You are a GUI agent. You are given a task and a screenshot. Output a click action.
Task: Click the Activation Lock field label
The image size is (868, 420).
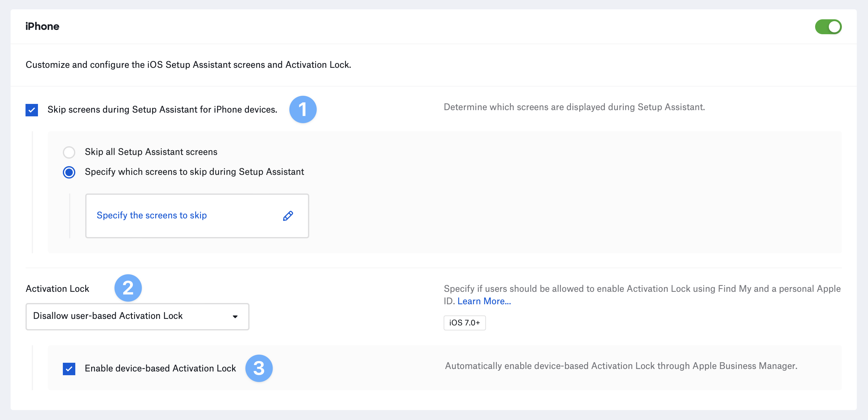(x=57, y=288)
